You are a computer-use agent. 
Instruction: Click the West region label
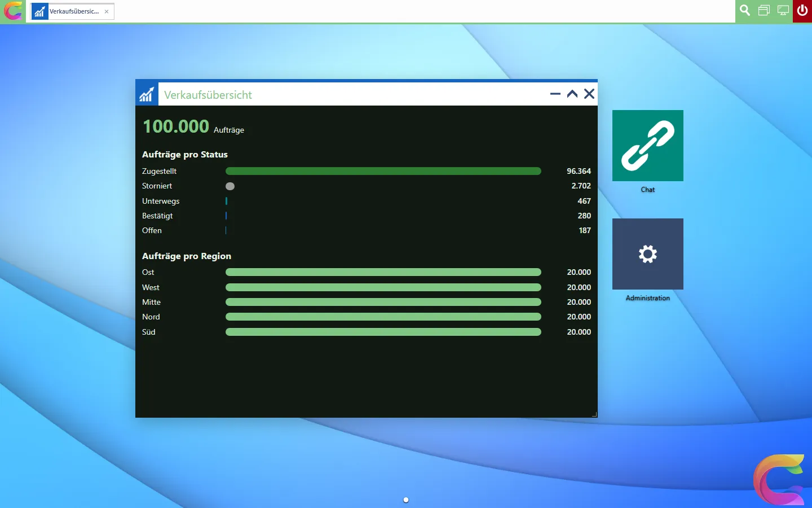151,287
